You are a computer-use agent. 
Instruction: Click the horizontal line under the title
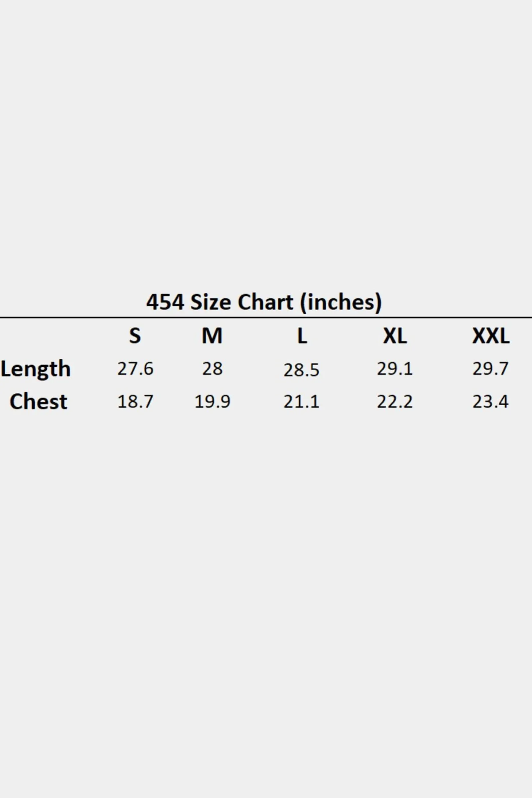pyautogui.click(x=266, y=318)
